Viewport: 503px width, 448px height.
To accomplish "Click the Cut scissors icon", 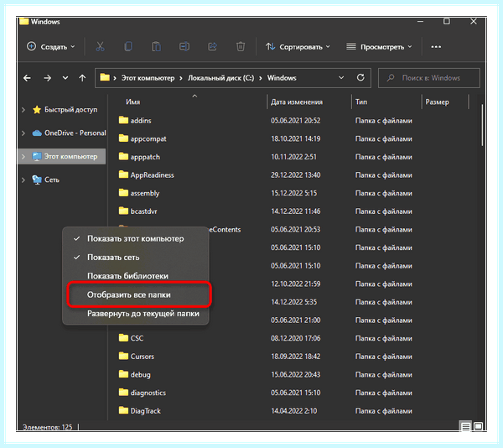I will [x=100, y=47].
